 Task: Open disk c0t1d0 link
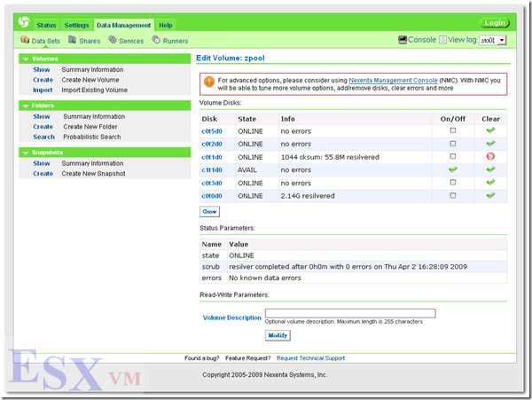click(x=212, y=157)
